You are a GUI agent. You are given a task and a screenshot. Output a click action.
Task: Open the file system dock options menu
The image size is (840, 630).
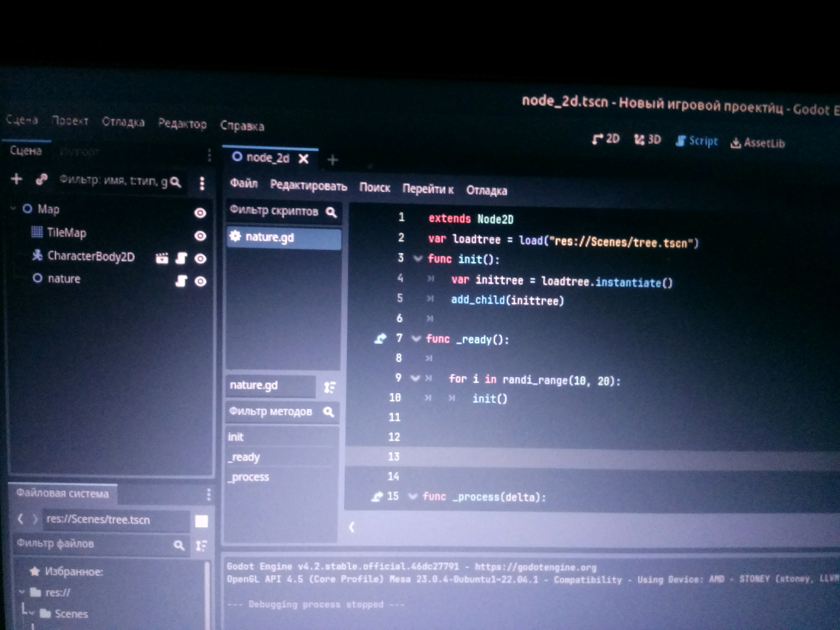pos(209,494)
